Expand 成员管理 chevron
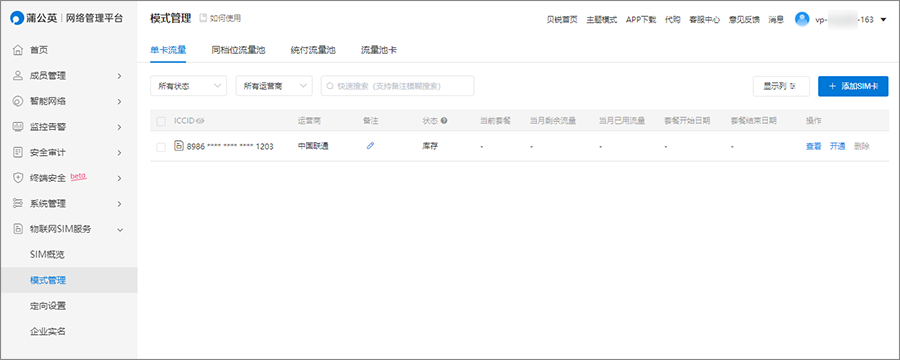This screenshot has height=360, width=900. 119,76
